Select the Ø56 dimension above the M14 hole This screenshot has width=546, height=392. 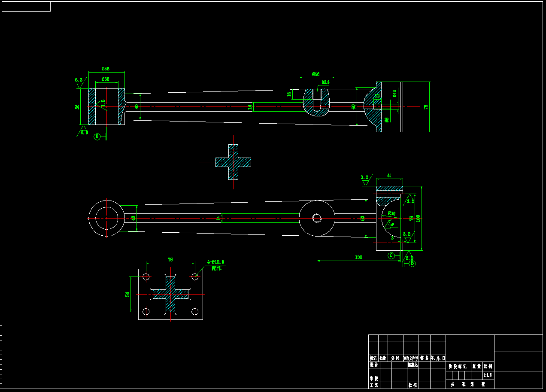[315, 74]
